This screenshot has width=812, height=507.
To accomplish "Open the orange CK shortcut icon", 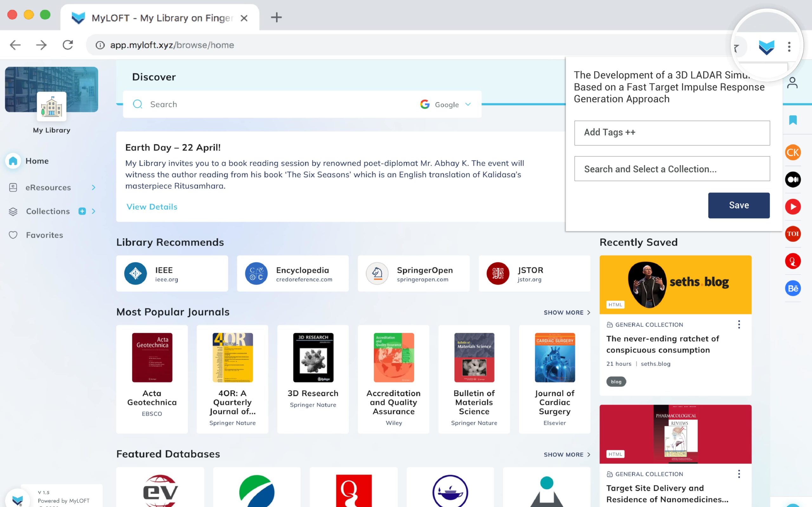I will (793, 153).
